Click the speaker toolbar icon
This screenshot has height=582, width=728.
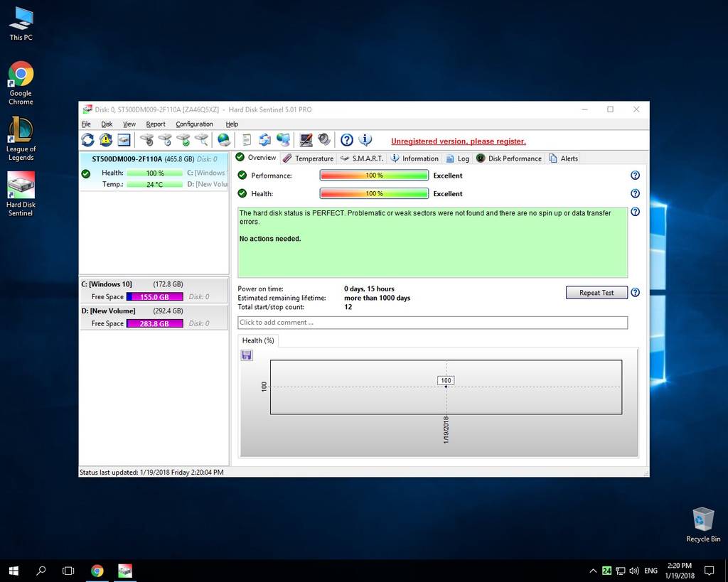pyautogui.click(x=324, y=140)
